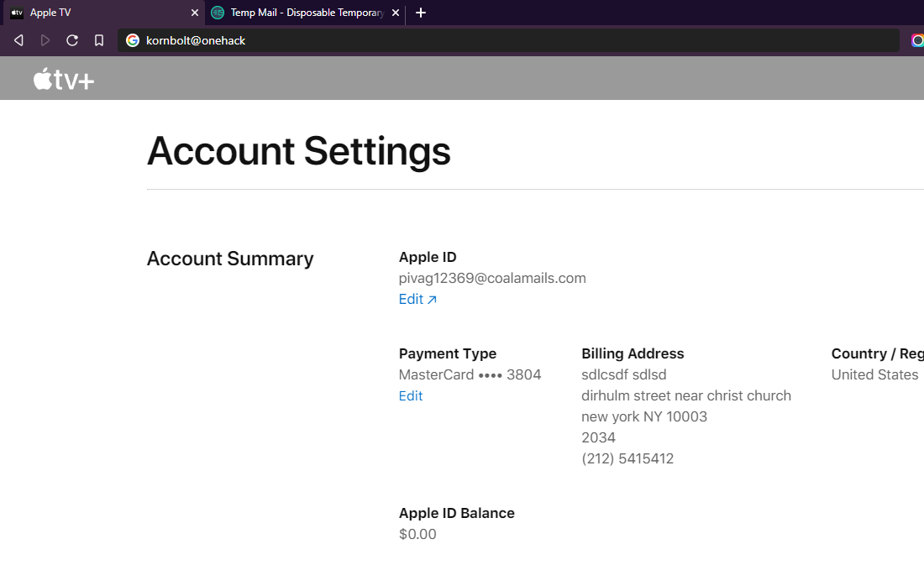924x586 pixels.
Task: Click the colorful extension icon at top right
Action: pos(917,40)
